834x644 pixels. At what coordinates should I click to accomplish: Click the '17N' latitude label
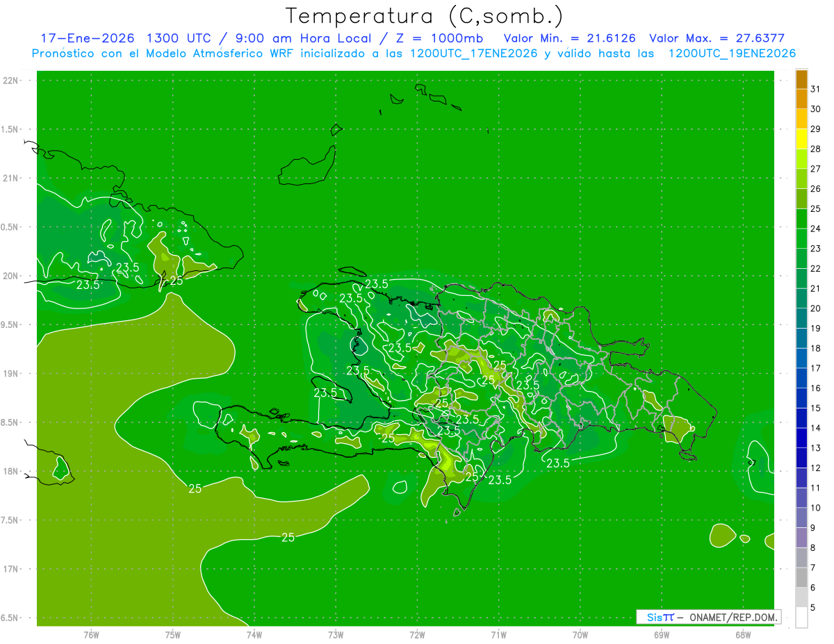[x=11, y=569]
